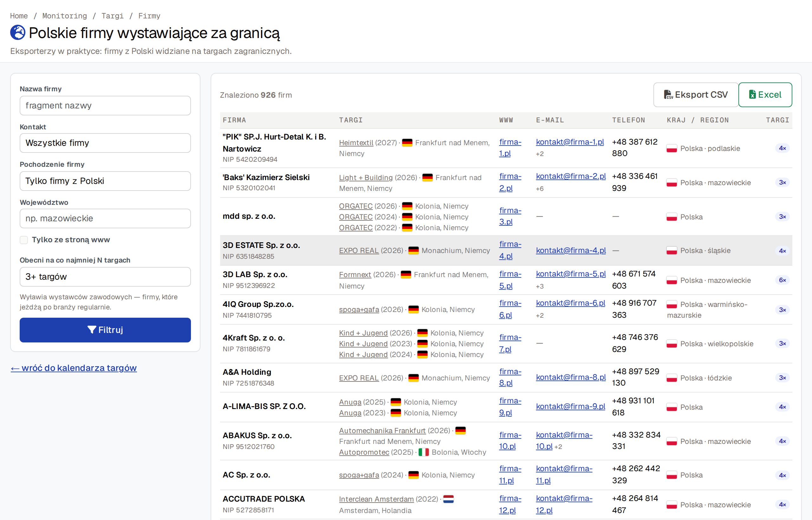Open the kontakt@firma-1.pl email link
Image resolution: width=812 pixels, height=520 pixels.
coord(570,142)
